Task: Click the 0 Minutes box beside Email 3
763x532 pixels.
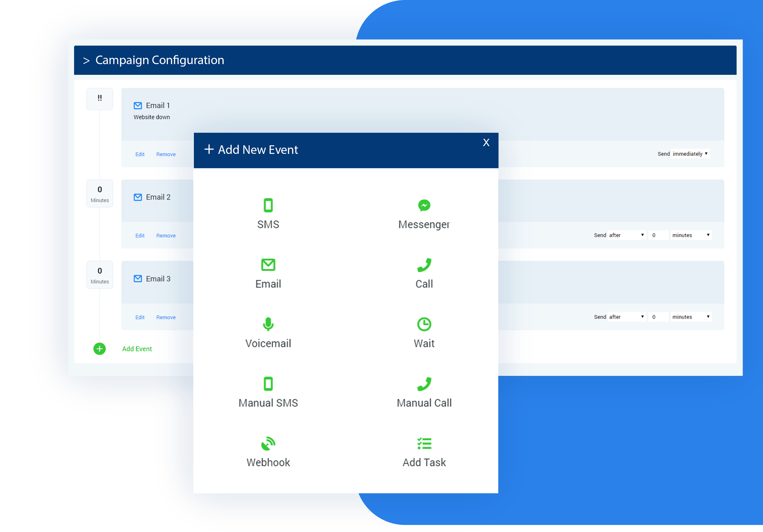Action: (x=100, y=275)
